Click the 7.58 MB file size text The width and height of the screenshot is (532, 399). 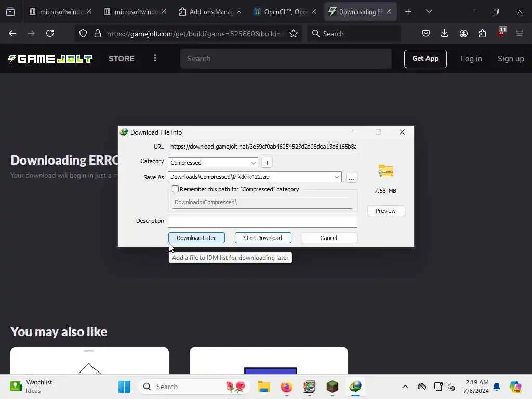click(x=385, y=191)
